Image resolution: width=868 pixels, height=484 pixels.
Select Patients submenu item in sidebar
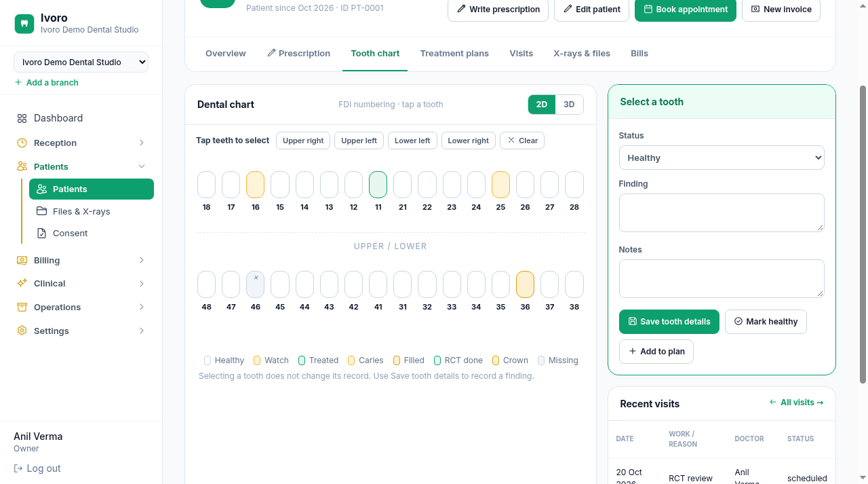92,189
